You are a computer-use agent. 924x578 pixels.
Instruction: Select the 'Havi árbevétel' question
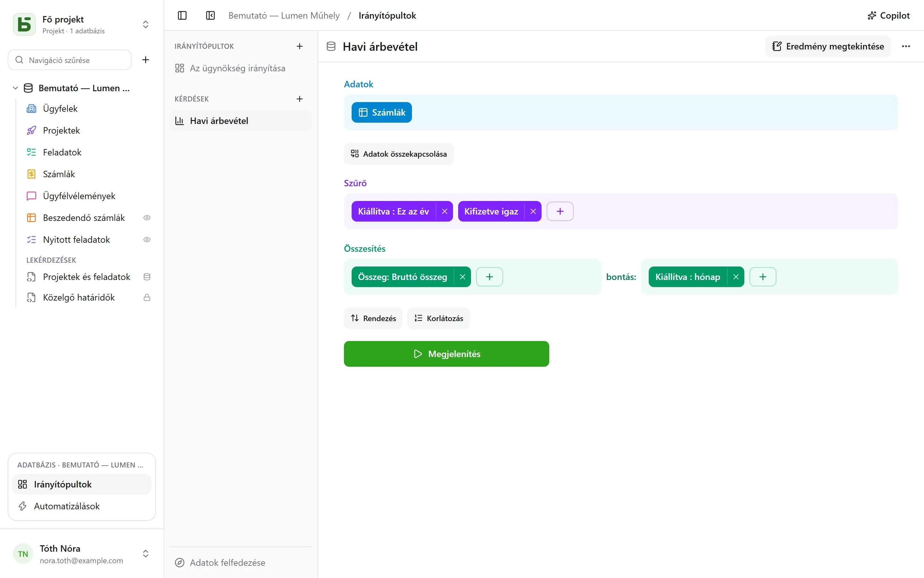click(x=241, y=121)
